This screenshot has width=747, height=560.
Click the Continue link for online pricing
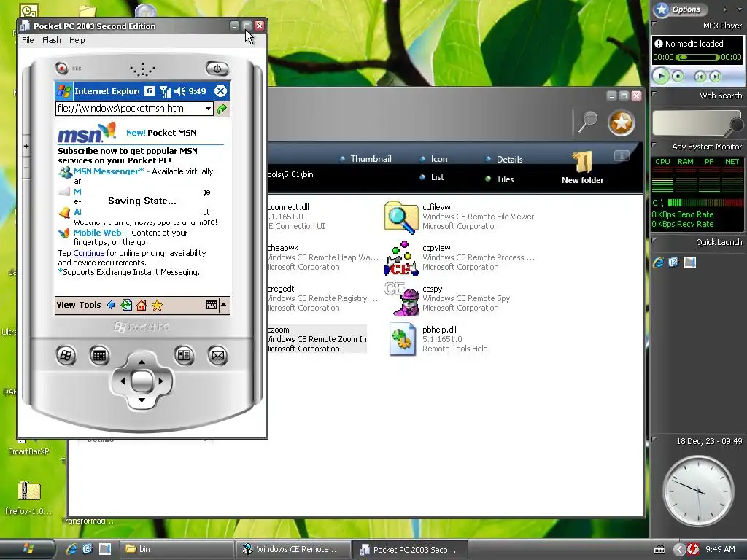(88, 253)
